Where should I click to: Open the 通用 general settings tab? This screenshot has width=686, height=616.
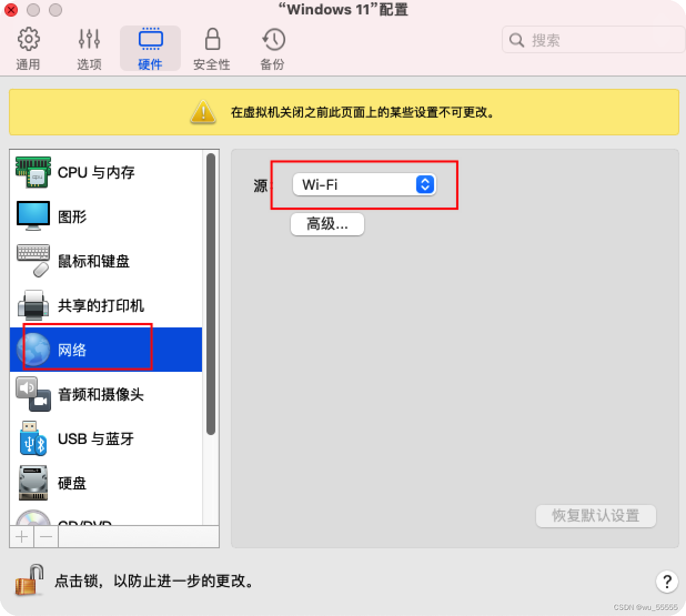click(x=28, y=49)
